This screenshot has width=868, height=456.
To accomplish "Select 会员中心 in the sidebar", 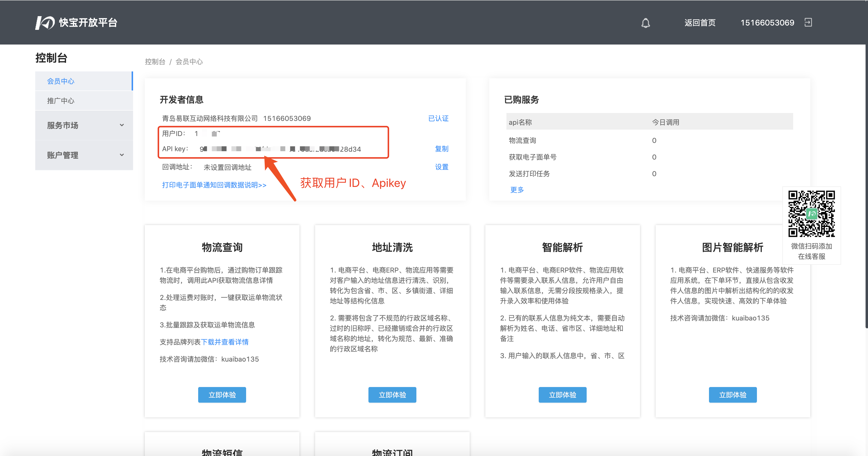I will 61,81.
